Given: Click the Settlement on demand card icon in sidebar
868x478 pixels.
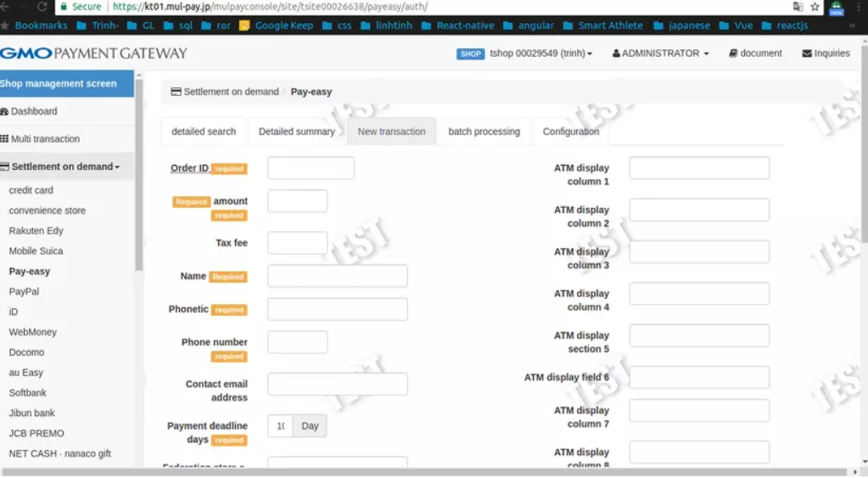Looking at the screenshot, I should click(x=5, y=166).
